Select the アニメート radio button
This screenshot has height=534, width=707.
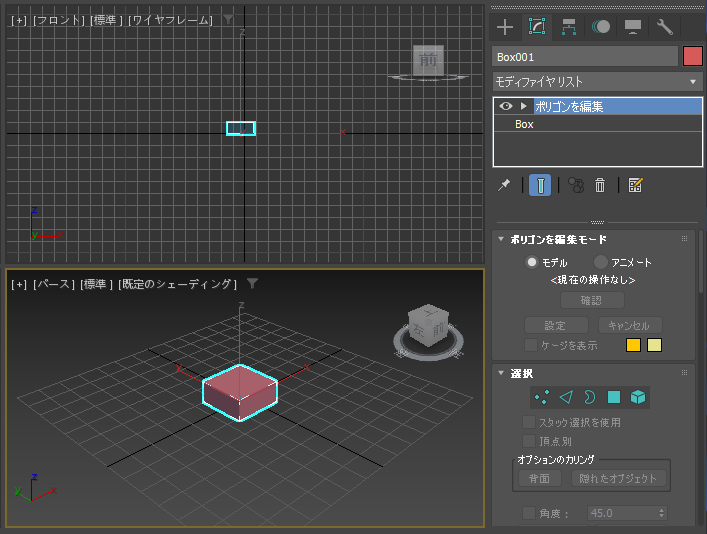601,262
